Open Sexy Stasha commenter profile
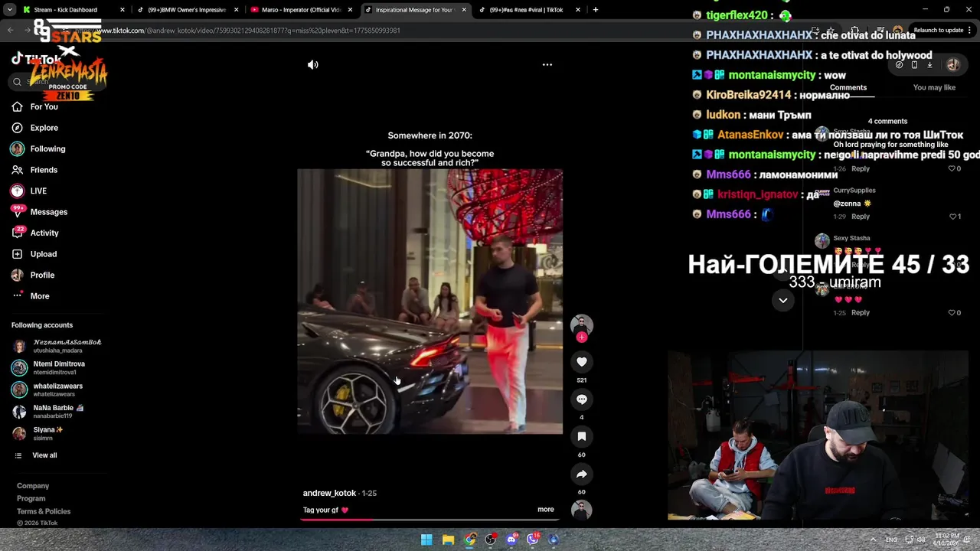 851,239
